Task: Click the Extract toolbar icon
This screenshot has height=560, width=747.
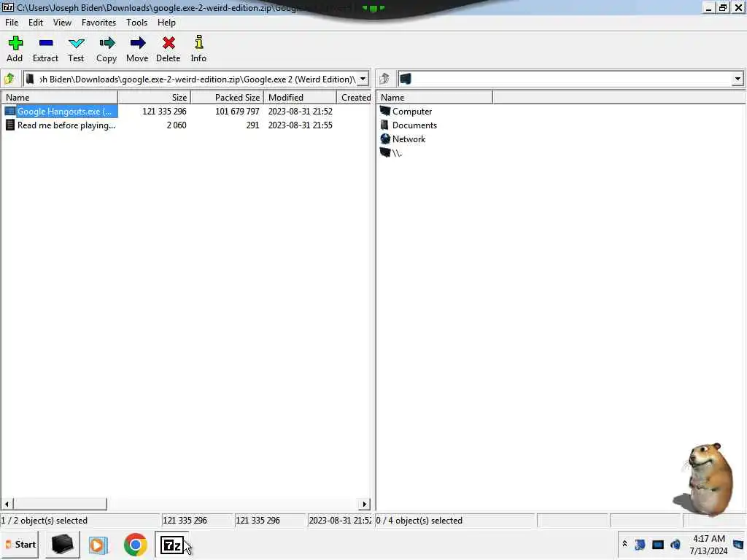Action: pyautogui.click(x=46, y=43)
